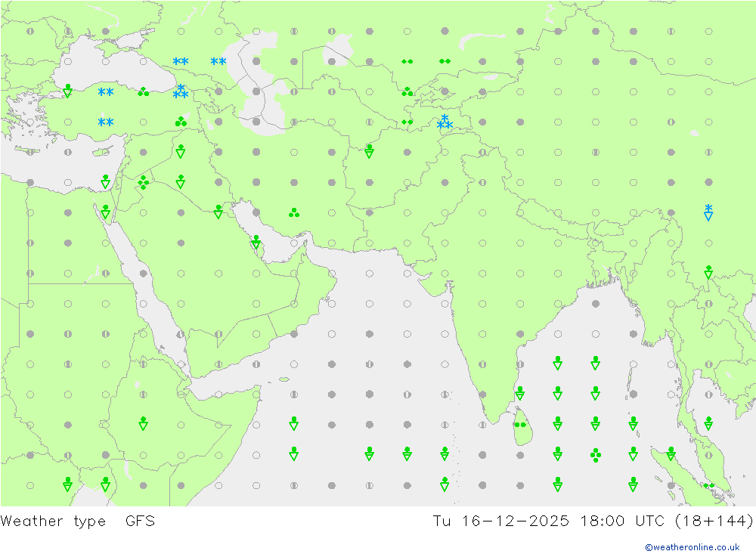The height and width of the screenshot is (554, 756).
Task: Open the weatheronline.co.uk copyright link
Action: (692, 547)
